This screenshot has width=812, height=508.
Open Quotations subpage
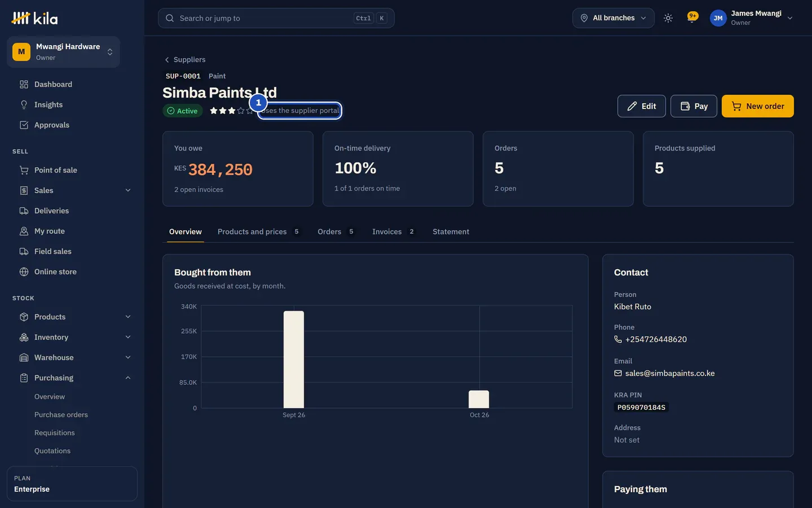click(52, 450)
